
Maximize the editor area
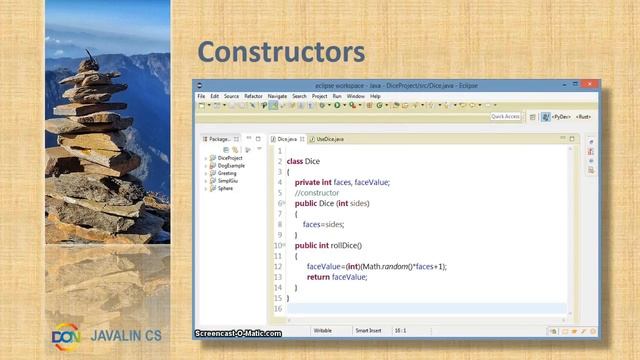(572, 139)
